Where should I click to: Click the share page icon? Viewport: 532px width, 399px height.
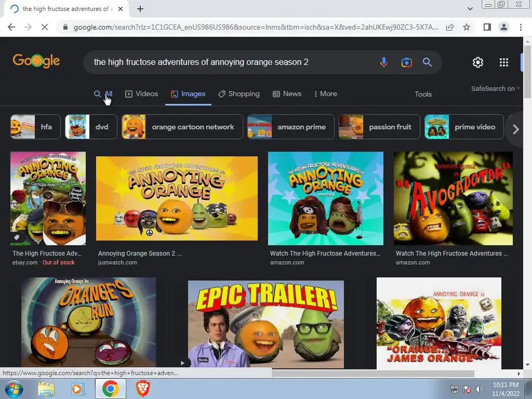[450, 27]
